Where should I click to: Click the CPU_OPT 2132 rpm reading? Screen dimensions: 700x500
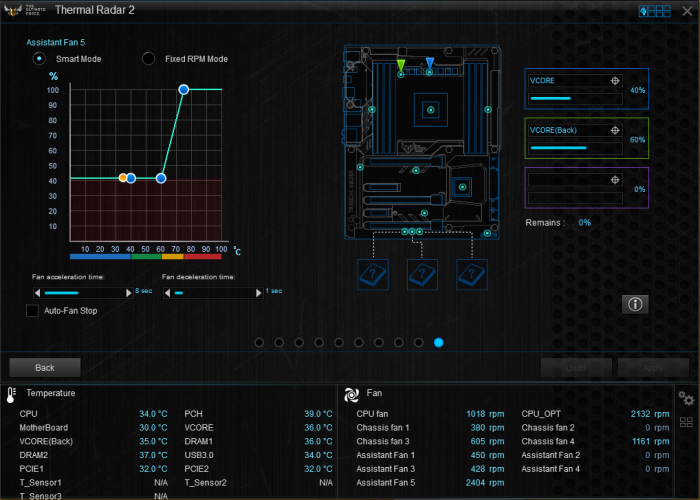(x=650, y=414)
